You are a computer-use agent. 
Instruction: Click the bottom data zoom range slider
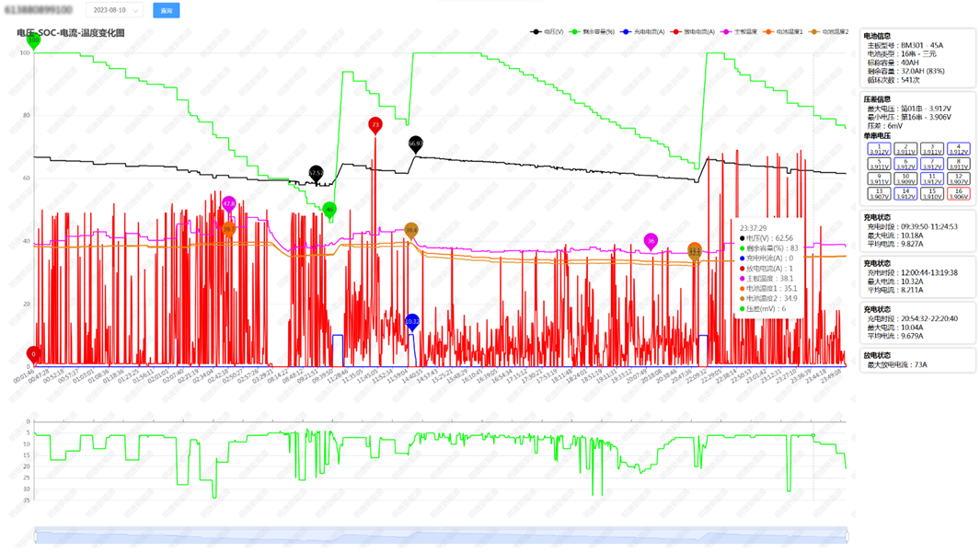441,535
